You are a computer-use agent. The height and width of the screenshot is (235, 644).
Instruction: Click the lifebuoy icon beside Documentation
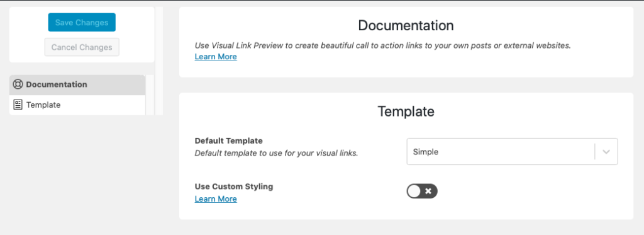tap(18, 84)
